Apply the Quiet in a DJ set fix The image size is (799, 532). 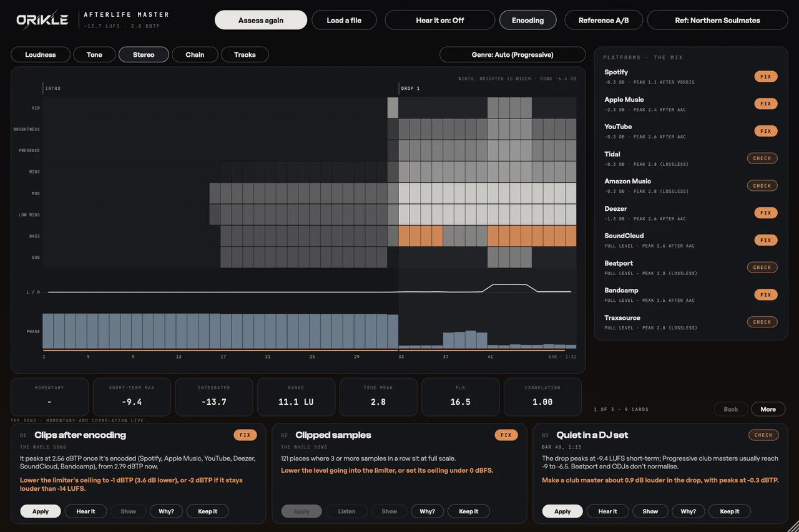562,511
